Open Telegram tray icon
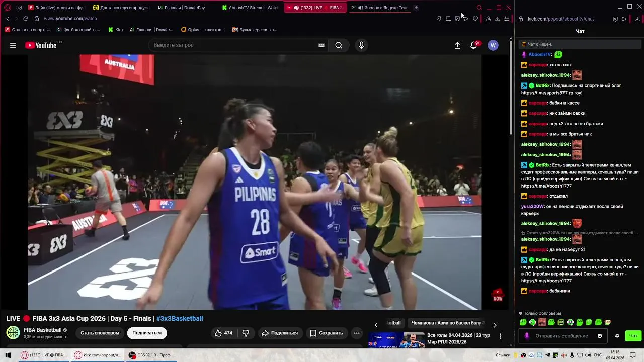 pos(549,355)
